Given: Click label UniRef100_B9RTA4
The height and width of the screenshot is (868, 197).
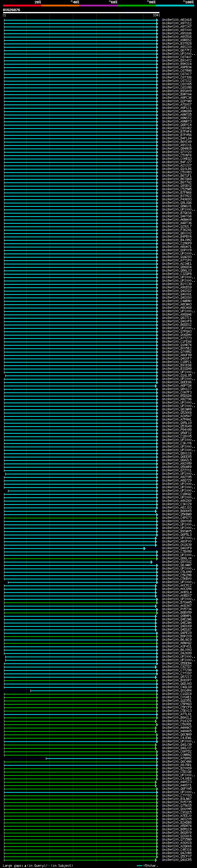Looking at the screenshot, I should [177, 94].
